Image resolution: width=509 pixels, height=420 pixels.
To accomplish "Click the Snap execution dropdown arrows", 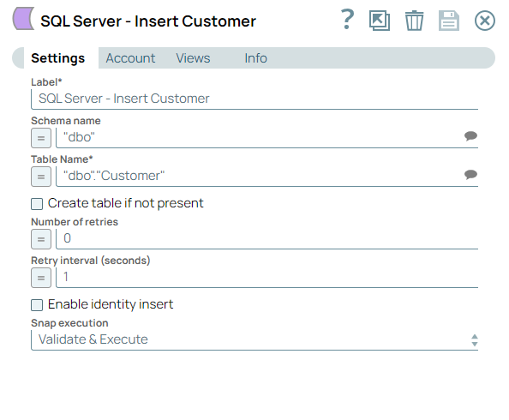I will point(474,340).
